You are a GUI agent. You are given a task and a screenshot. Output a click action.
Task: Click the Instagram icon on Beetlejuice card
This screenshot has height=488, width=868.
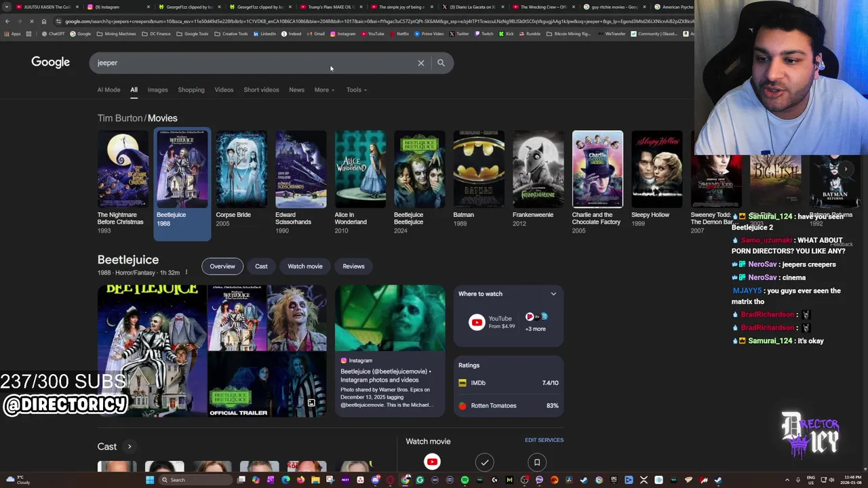tap(344, 361)
